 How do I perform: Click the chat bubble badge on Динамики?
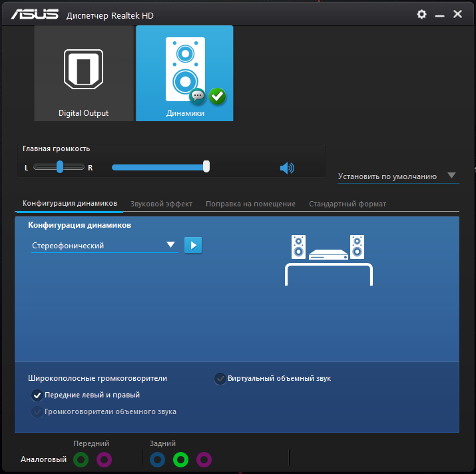coord(198,97)
